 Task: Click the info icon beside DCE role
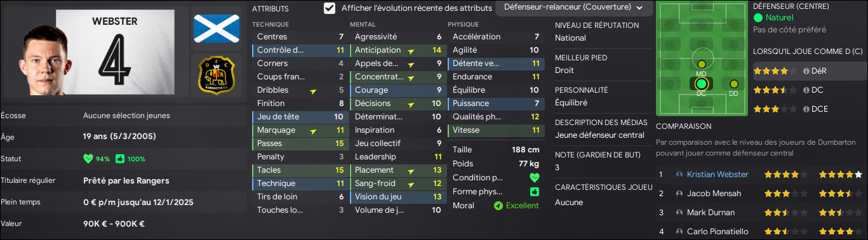coord(806,109)
